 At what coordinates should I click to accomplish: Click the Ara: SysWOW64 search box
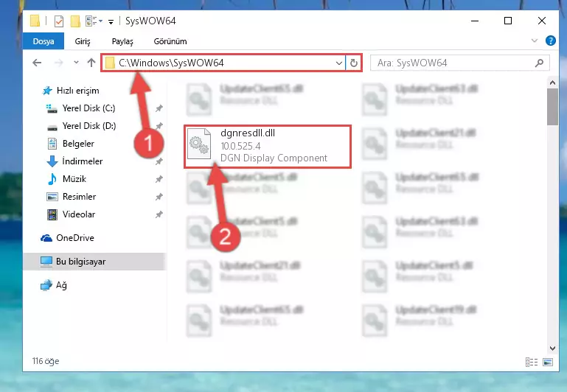[460, 63]
